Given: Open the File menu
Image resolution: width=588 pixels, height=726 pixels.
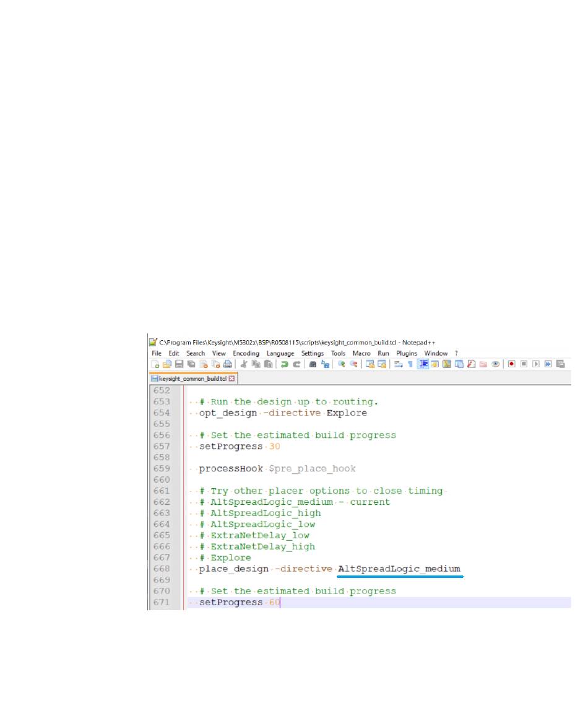Looking at the screenshot, I should (x=157, y=353).
